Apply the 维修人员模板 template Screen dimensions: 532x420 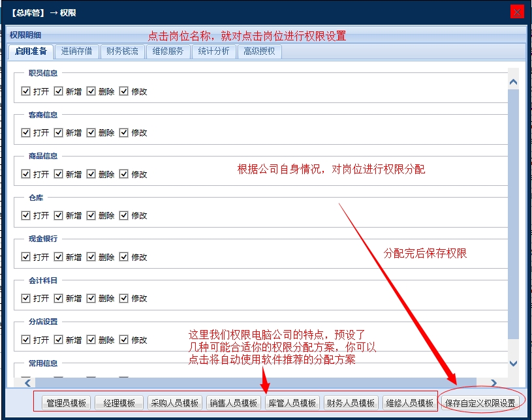(409, 402)
